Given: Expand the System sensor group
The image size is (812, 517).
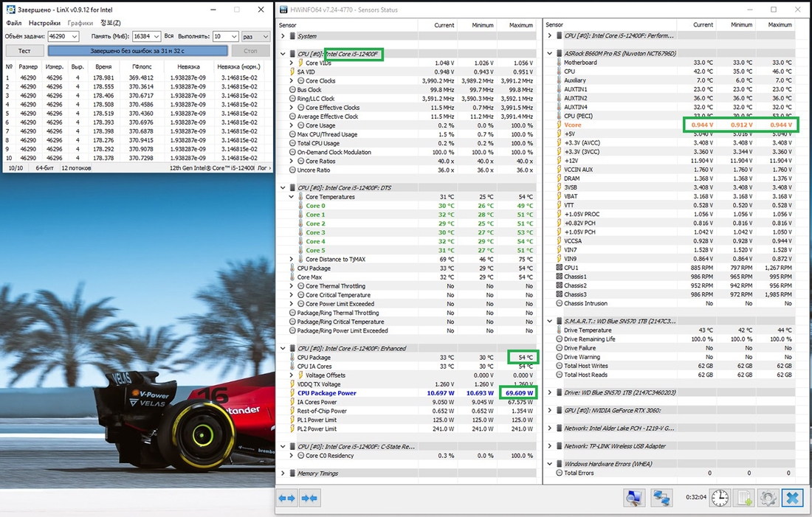Looking at the screenshot, I should point(283,35).
